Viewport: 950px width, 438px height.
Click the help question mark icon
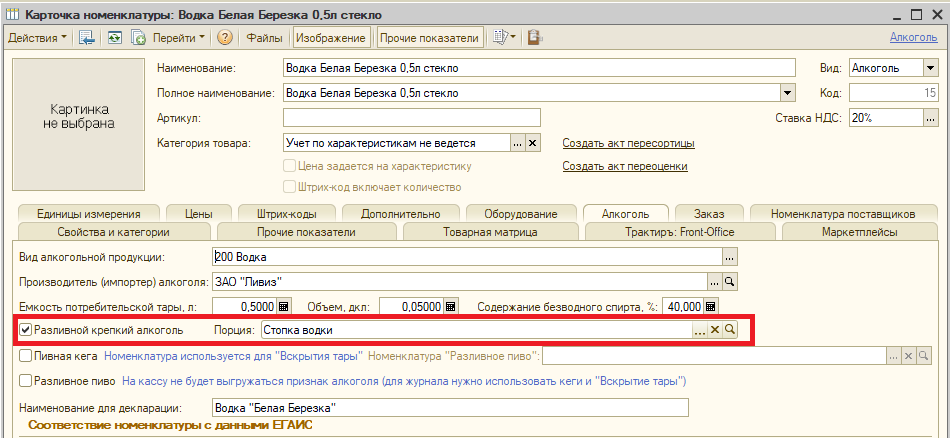pos(225,38)
